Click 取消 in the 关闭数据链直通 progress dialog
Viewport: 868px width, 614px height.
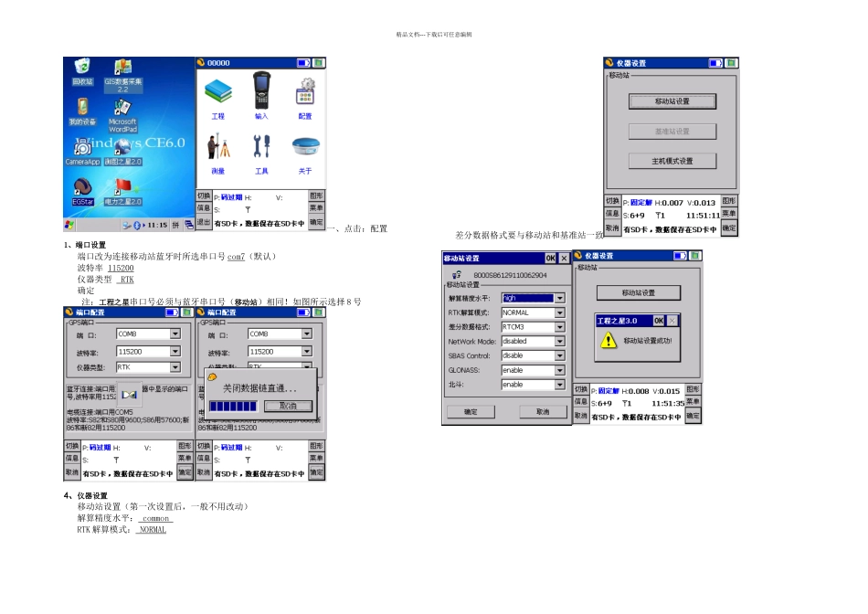pos(288,407)
